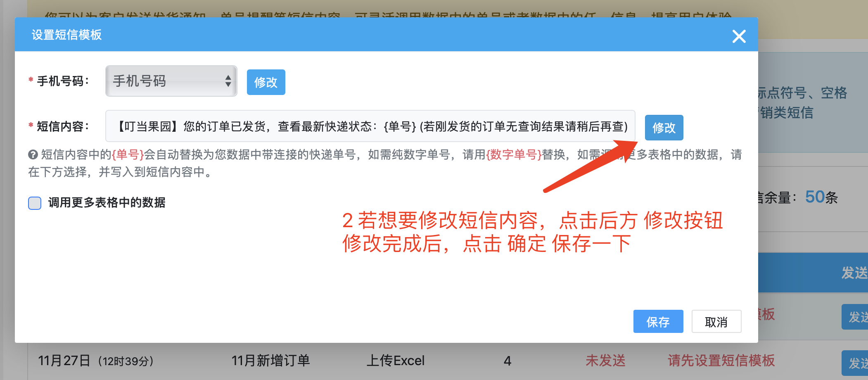Click the question mark help icon
This screenshot has width=868, height=380.
(x=33, y=154)
